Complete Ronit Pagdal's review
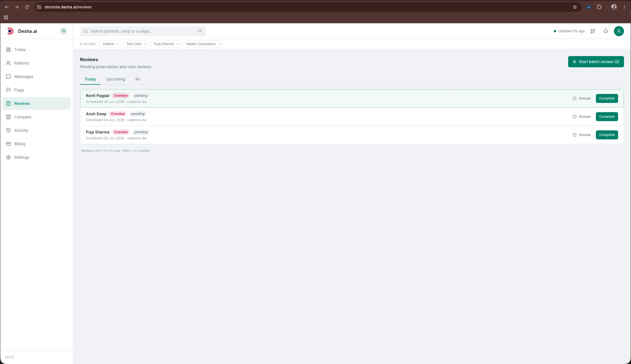This screenshot has height=364, width=631. [607, 98]
